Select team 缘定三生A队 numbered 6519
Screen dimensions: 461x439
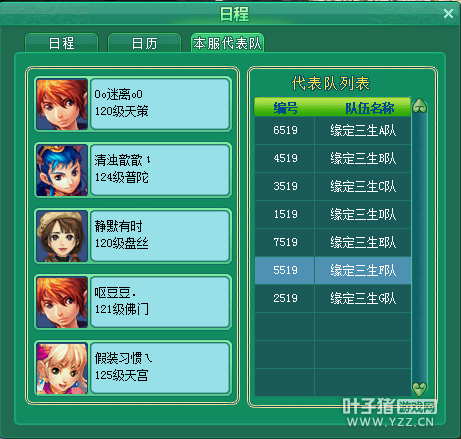click(x=333, y=130)
